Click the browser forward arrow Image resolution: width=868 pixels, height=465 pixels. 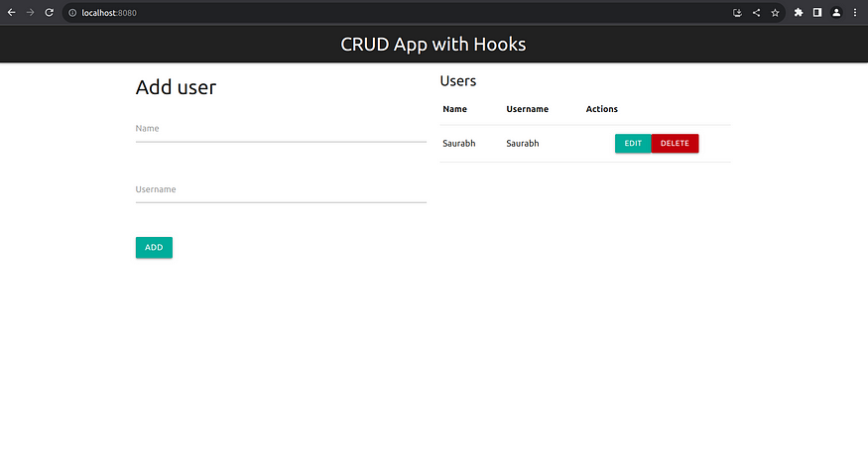pos(30,12)
